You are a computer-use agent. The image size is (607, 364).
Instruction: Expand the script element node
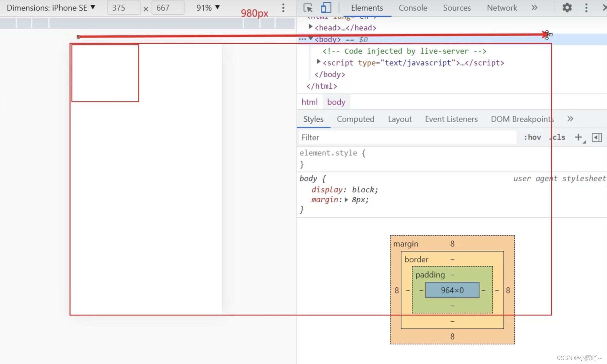click(x=319, y=62)
